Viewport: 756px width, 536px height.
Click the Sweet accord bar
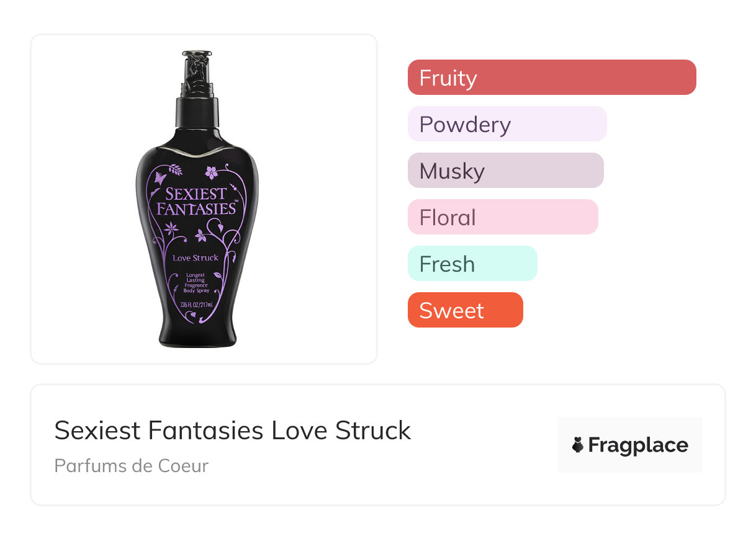tap(465, 310)
